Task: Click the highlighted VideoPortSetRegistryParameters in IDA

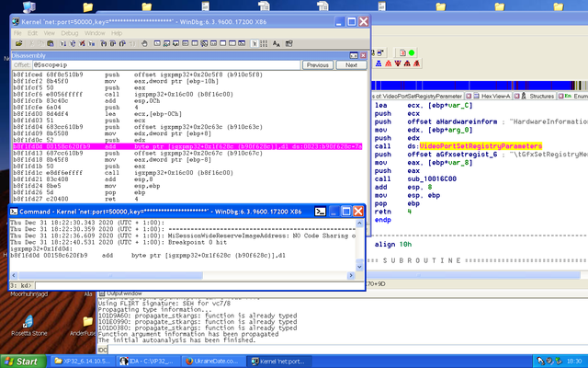Action: 481,146
